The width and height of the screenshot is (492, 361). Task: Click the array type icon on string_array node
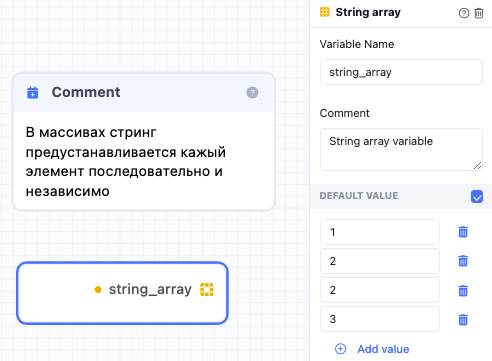[x=207, y=289]
